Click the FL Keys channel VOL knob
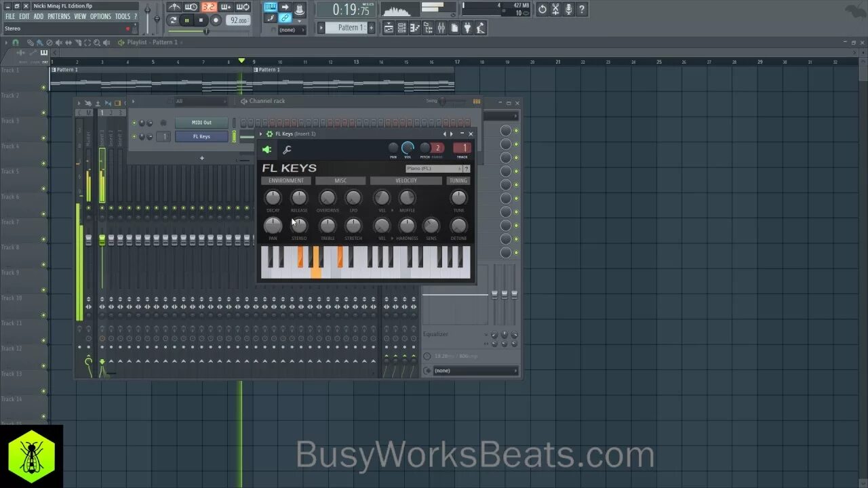 click(408, 148)
